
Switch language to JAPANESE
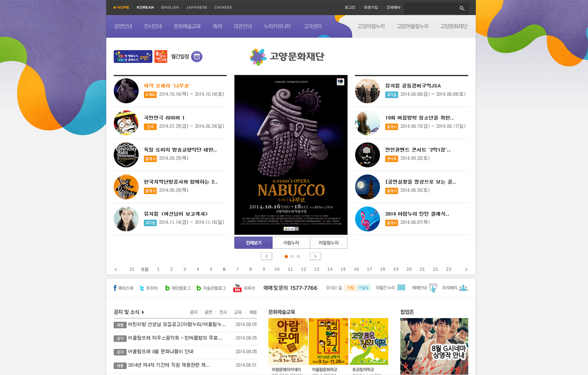(x=197, y=7)
